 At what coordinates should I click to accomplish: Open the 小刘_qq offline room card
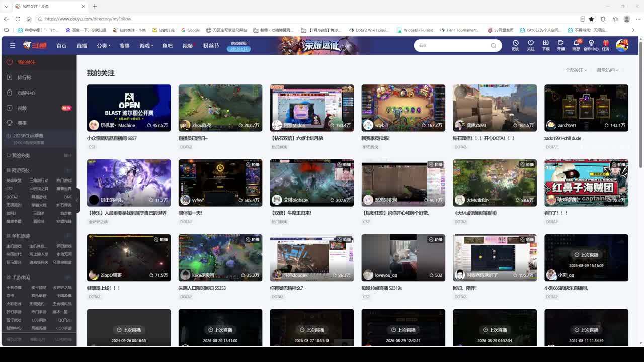point(586,257)
